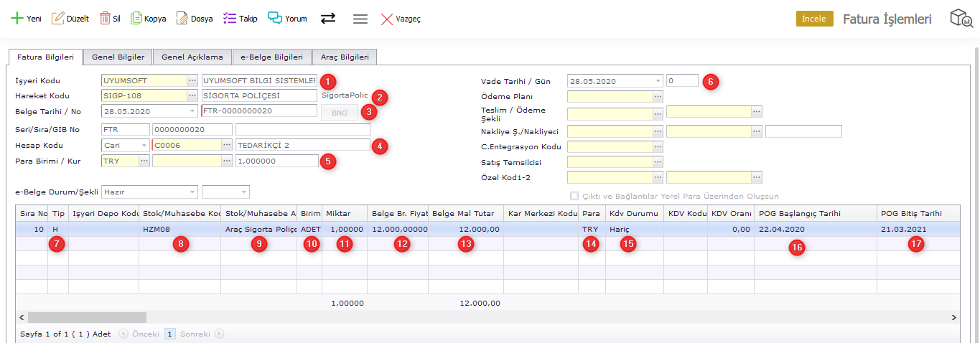Toggle 'Çıktı ve Bağlantılar Yerel Para' checkbox
Screen dimensions: 980x343
[574, 196]
